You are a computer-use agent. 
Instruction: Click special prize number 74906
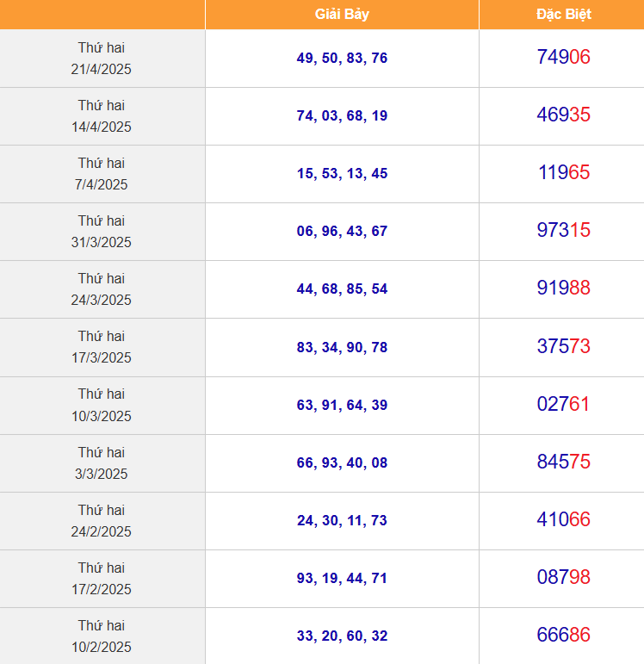(x=563, y=58)
